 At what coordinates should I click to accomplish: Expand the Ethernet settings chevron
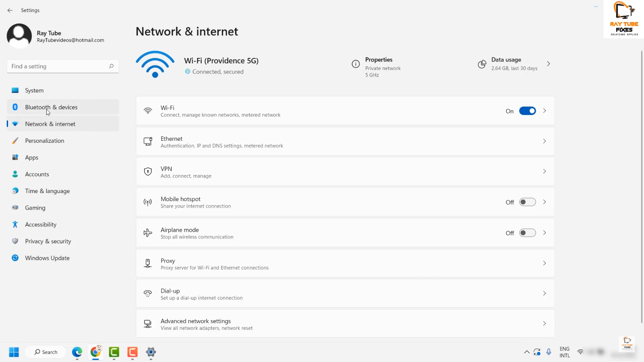coord(544,141)
